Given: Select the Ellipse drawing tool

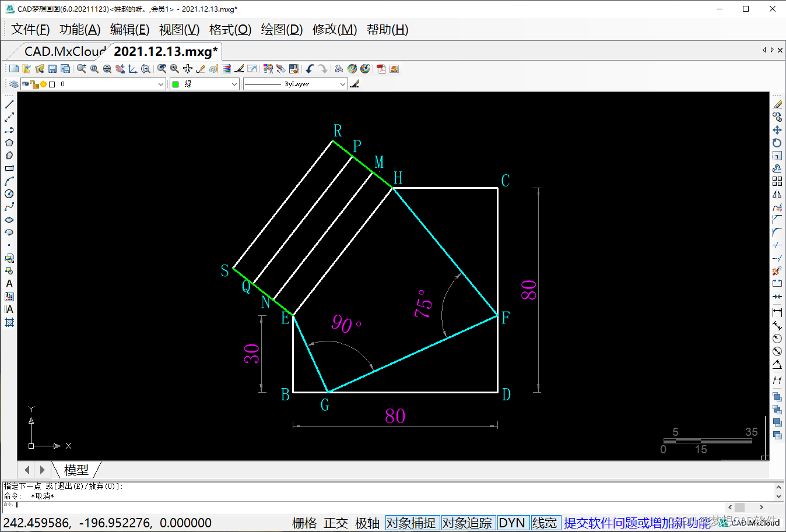Looking at the screenshot, I should point(9,220).
